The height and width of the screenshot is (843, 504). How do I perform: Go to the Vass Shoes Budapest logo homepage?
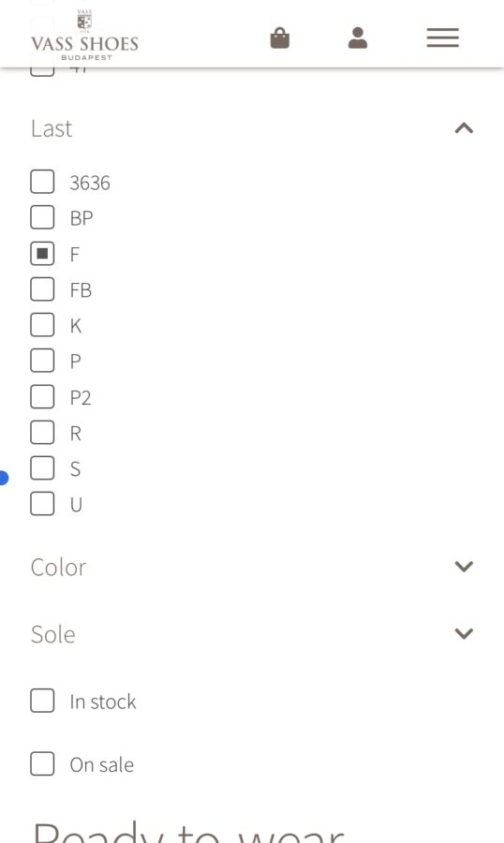tap(85, 36)
